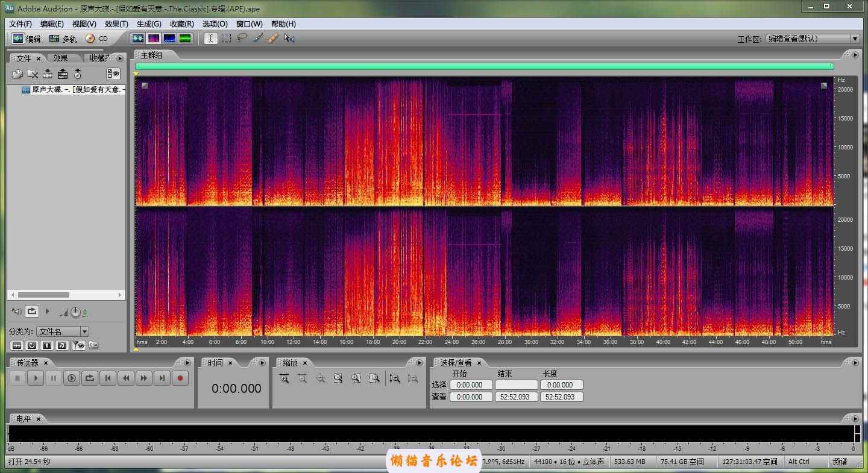Click preview play arrow in Files panel
Viewport: 868px width, 473px height.
(x=48, y=312)
